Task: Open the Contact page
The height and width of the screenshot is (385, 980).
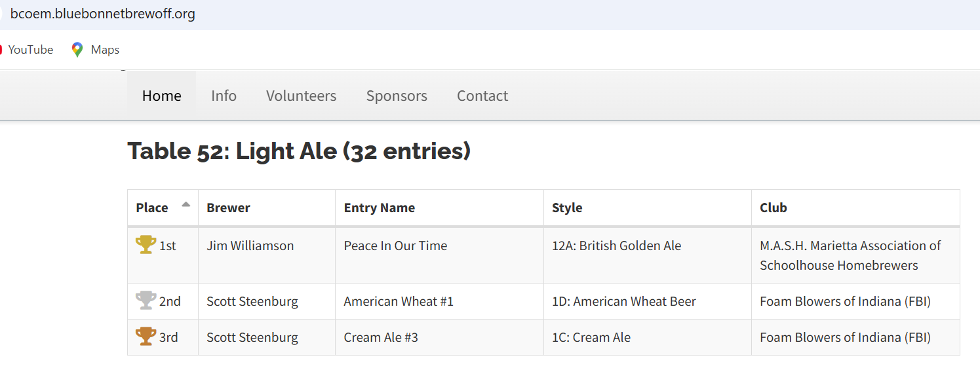Action: pyautogui.click(x=482, y=96)
